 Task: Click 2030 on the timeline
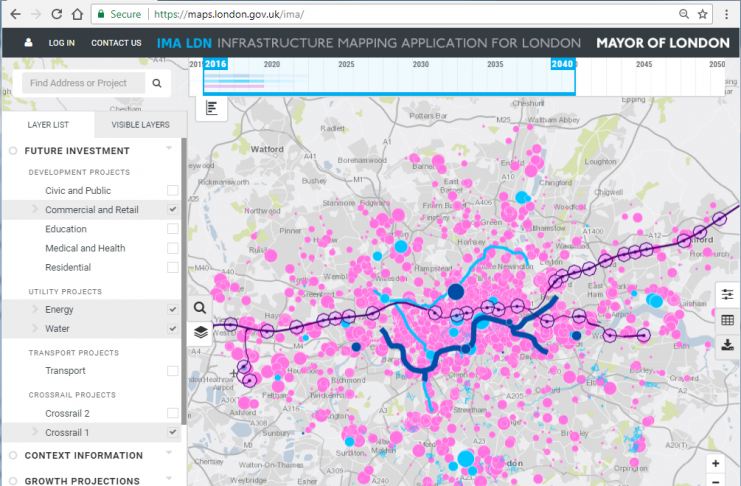tap(421, 64)
